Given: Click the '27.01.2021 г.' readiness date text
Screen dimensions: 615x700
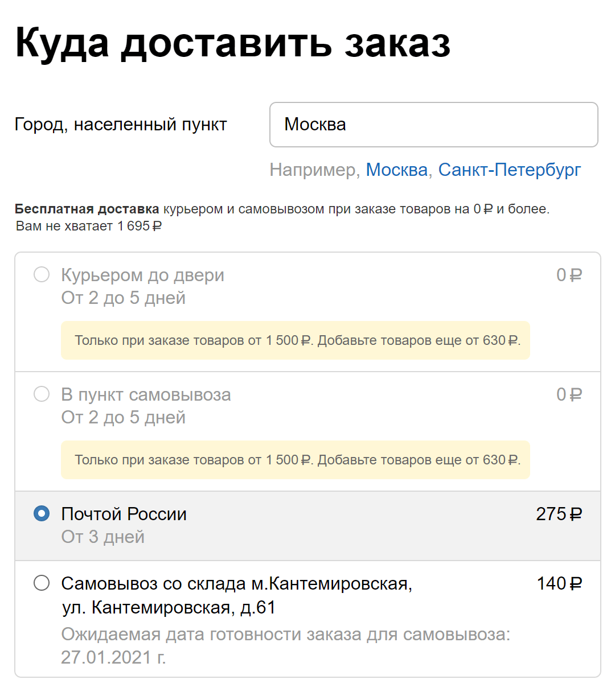Looking at the screenshot, I should [113, 657].
